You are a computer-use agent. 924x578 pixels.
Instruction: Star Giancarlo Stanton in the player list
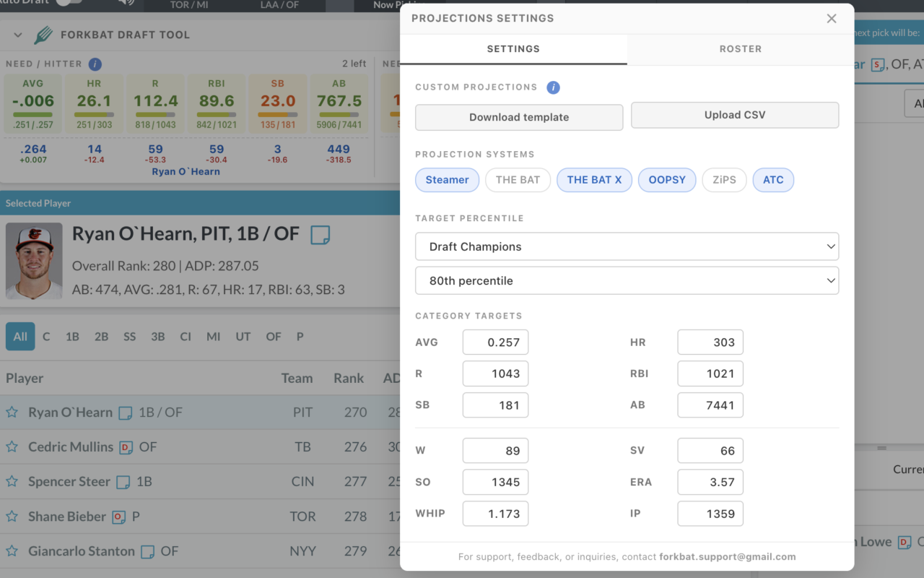point(12,551)
